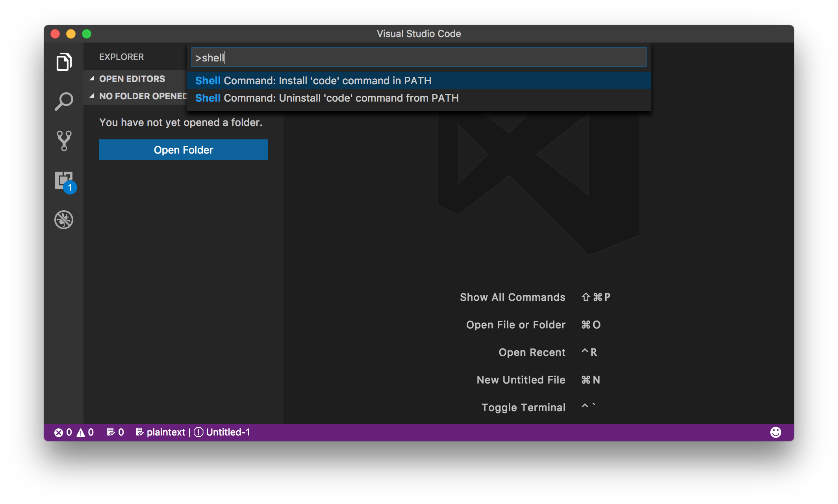Click the plaintext language mode label
Screen dimensions: 838x504
tap(165, 432)
